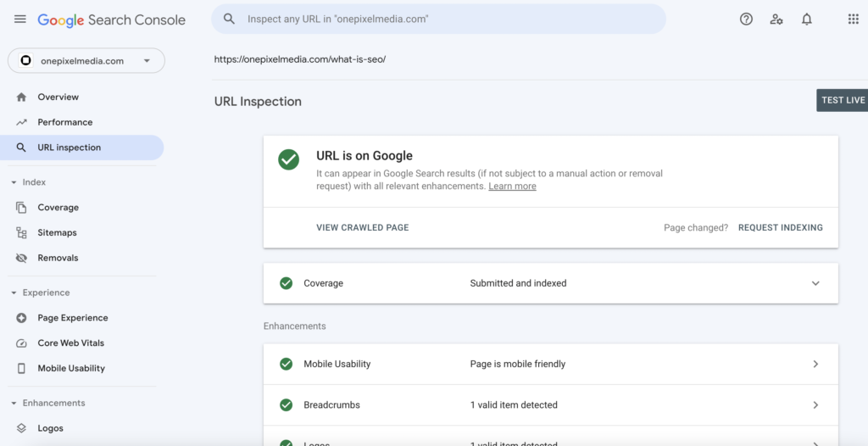Open Sitemaps from the sidebar

tap(57, 232)
